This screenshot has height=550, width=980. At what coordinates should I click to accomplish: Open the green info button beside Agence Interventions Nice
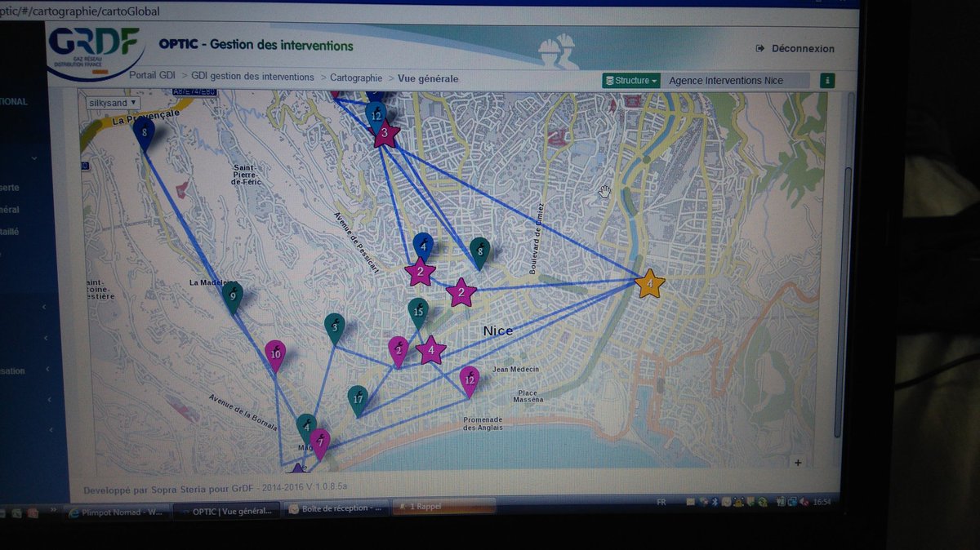click(828, 80)
